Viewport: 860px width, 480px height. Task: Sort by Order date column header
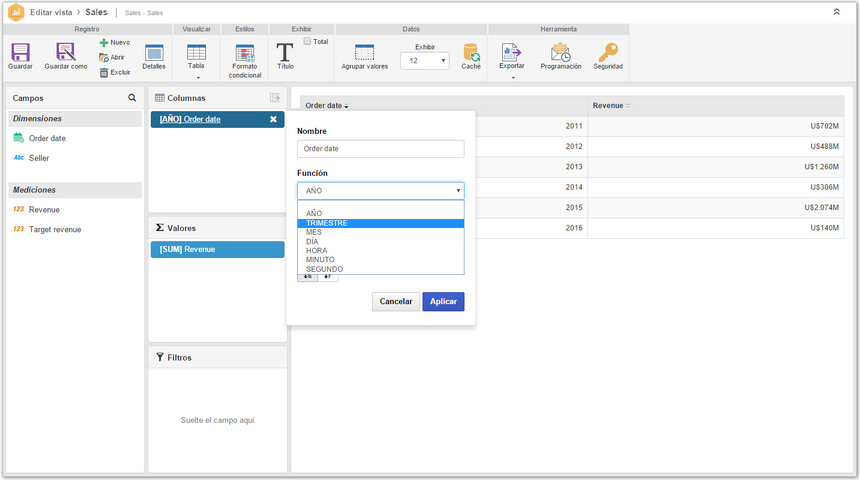[x=327, y=105]
